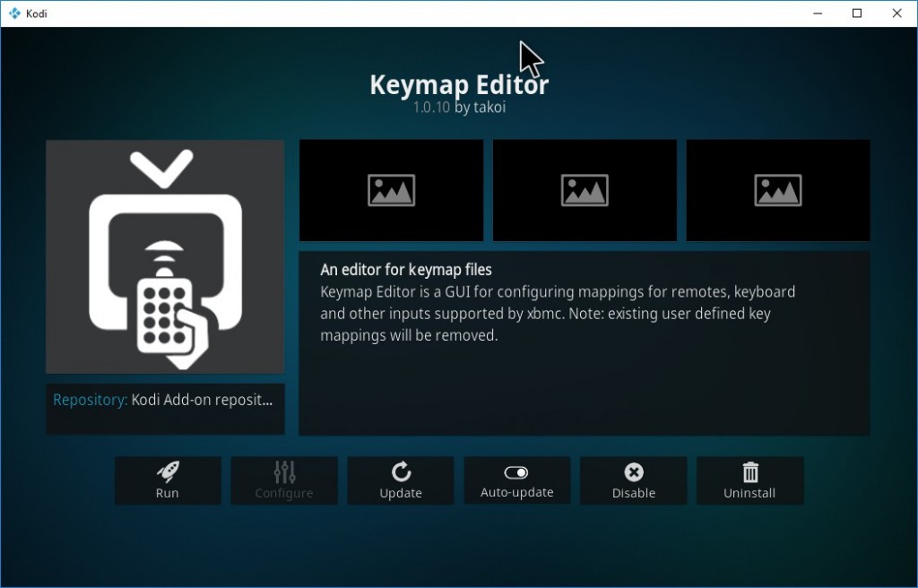Open the Keymap Editor remote-control artwork
This screenshot has height=588, width=918.
pos(165,255)
